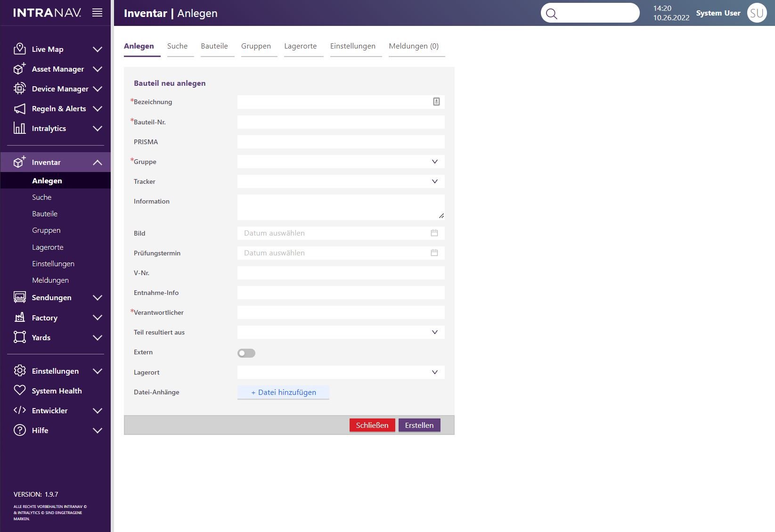Click the Live Map pin icon
This screenshot has width=775, height=532.
pos(19,49)
